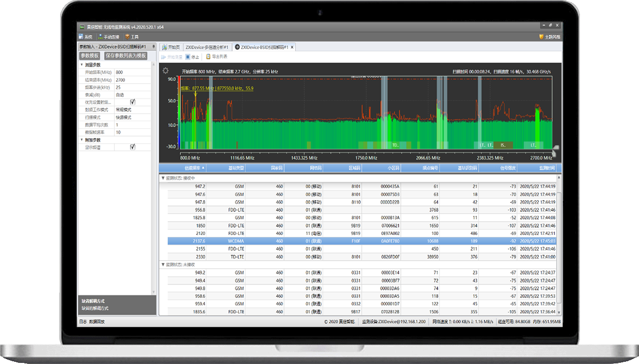The height and width of the screenshot is (364, 639).
Task: Edit the end frequency field showing 2700
Action: [x=133, y=80]
